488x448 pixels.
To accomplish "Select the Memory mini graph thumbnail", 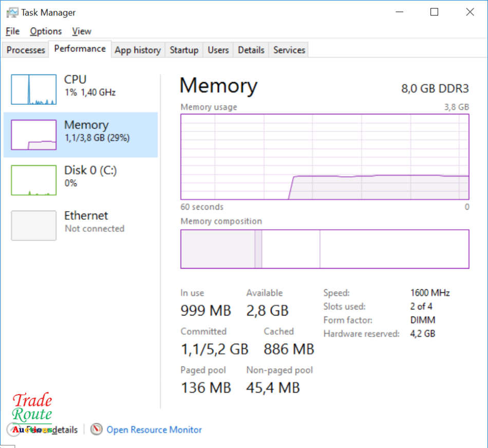I will 34,135.
